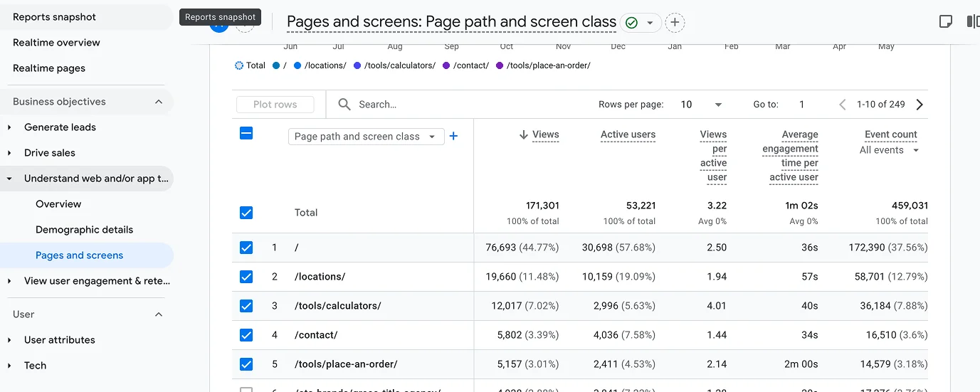Go to next page of table rows
The image size is (980, 392).
point(920,105)
